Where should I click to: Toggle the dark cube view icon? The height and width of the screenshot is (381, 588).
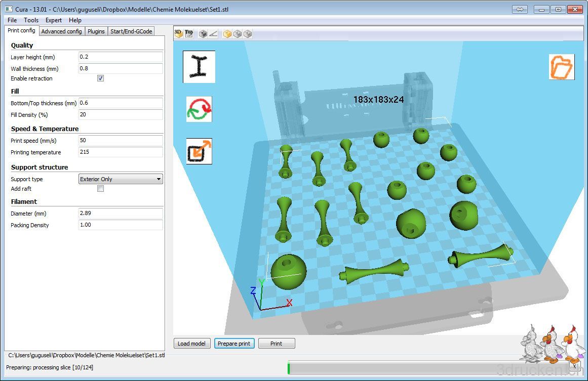click(x=203, y=34)
